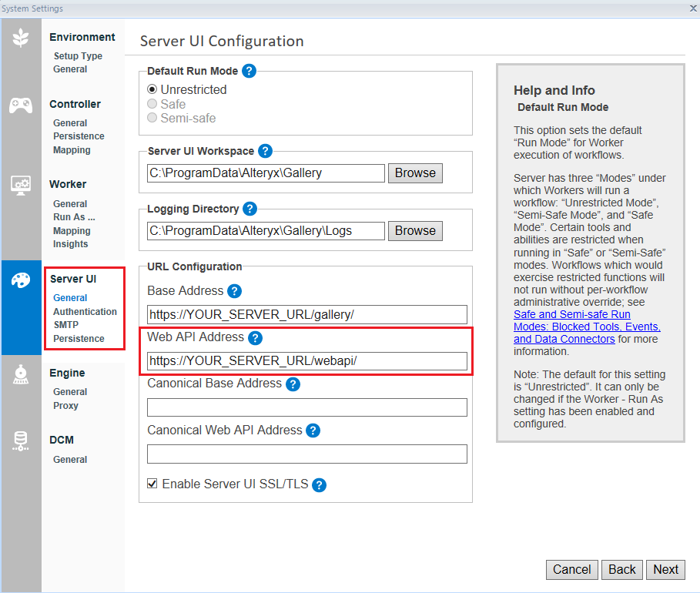This screenshot has height=593, width=700.
Task: Click the DCM database sidebar icon
Action: coord(20,441)
